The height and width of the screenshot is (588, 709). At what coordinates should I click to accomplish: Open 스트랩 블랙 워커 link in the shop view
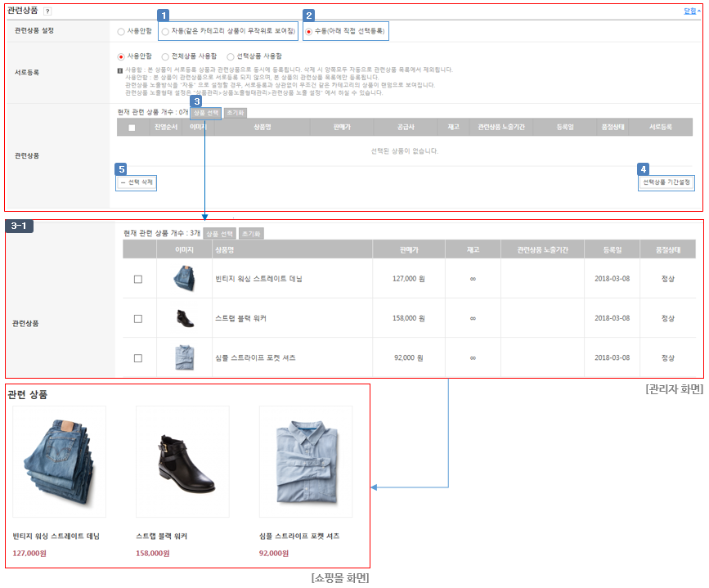tap(161, 536)
